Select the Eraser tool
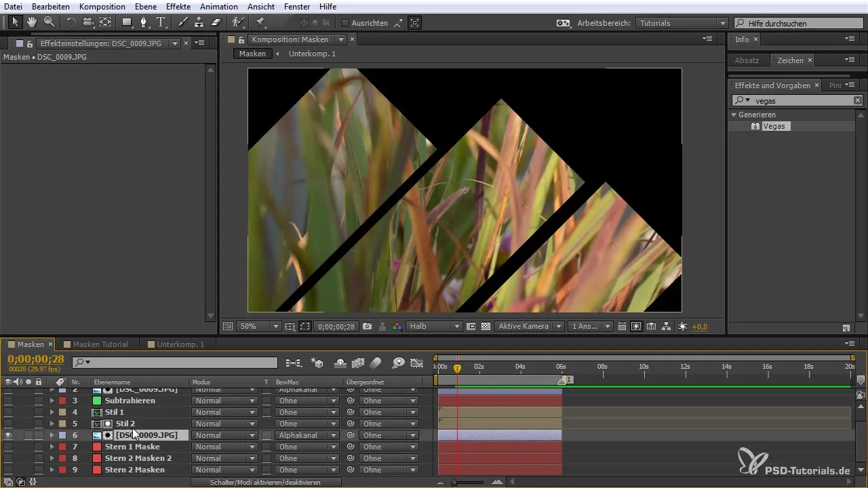Viewport: 868px width, 488px height. (216, 22)
